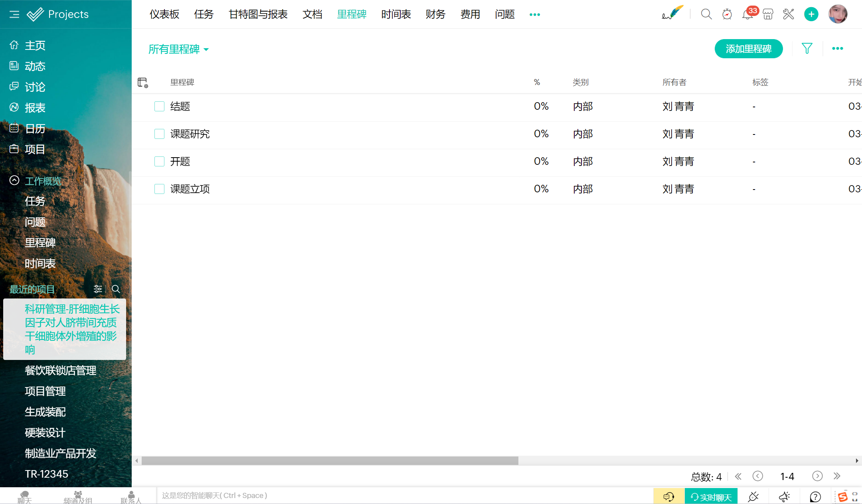The height and width of the screenshot is (504, 862).
Task: Select the 课题研究 milestone checkbox
Action: [159, 134]
